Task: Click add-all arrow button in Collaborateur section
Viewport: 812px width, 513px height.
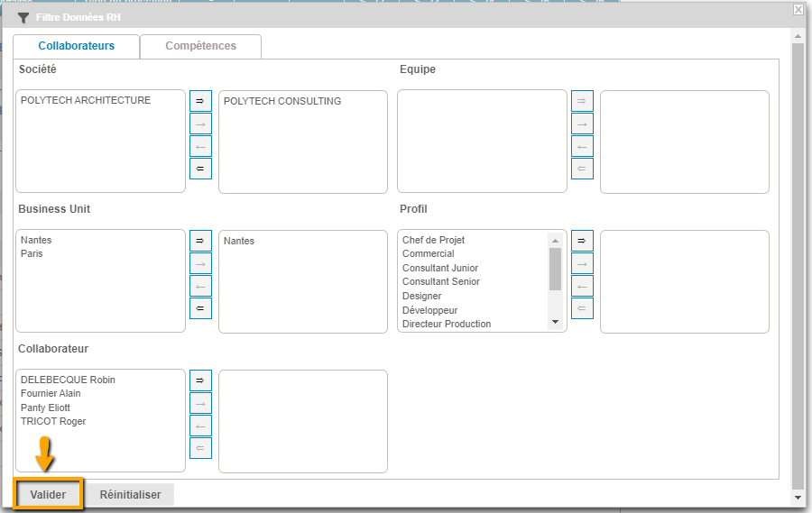Action: (200, 380)
